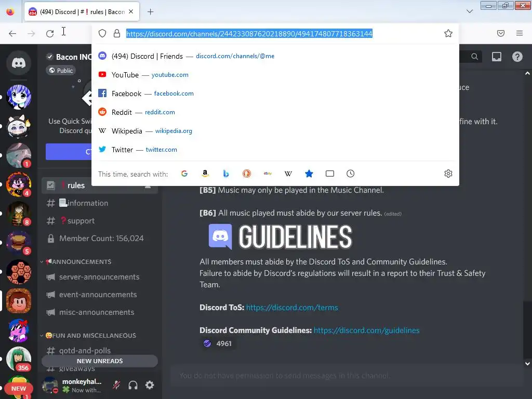Select YouTube suggestion in dropdown

click(275, 75)
